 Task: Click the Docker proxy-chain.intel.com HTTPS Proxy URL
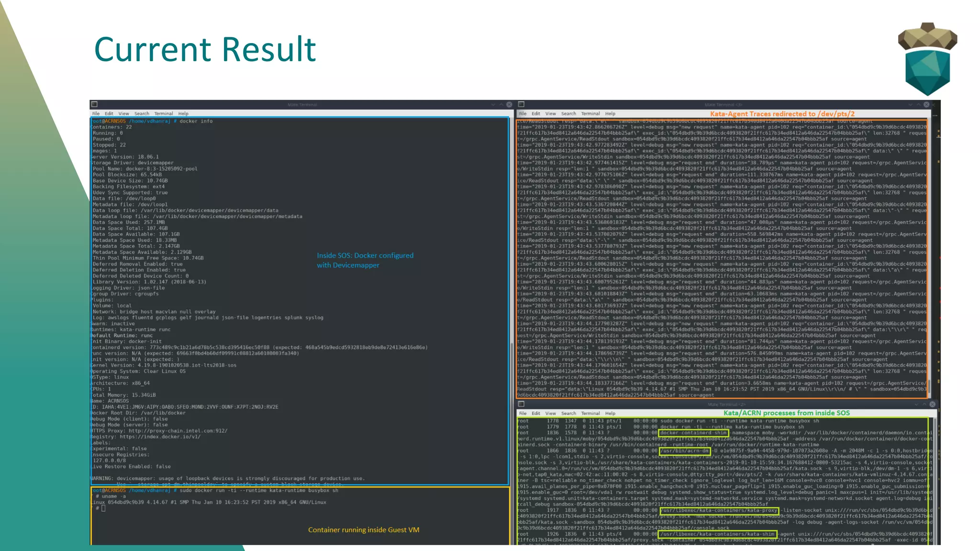point(178,431)
